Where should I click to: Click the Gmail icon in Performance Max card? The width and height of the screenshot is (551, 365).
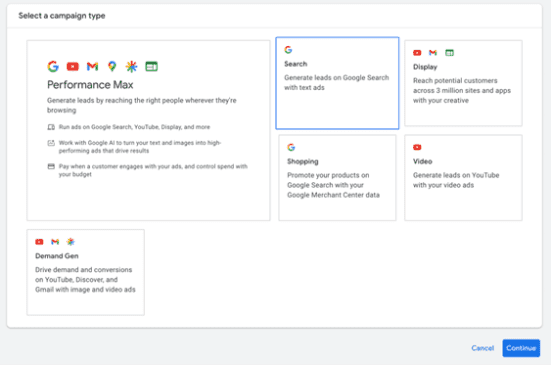92,66
